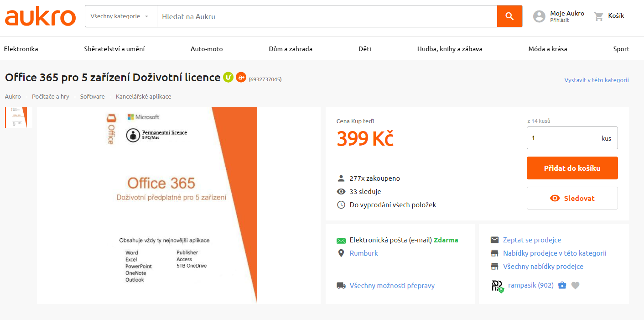Click the main Office 365 product image
This screenshot has width=644, height=320.
point(179,205)
